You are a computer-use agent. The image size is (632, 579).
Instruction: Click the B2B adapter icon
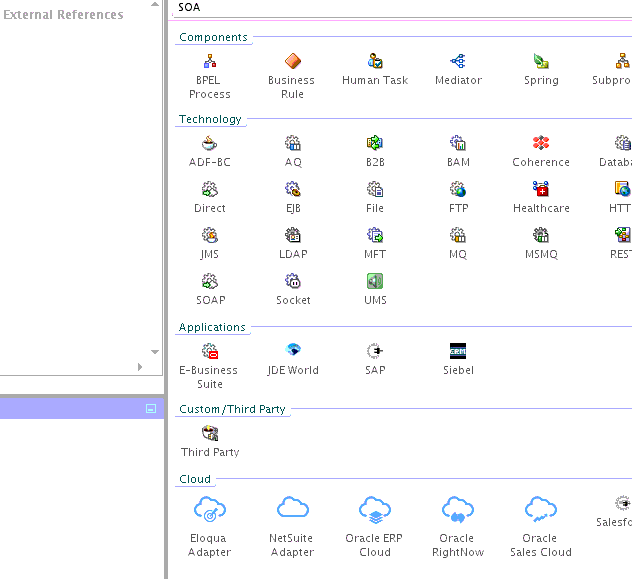tap(375, 144)
